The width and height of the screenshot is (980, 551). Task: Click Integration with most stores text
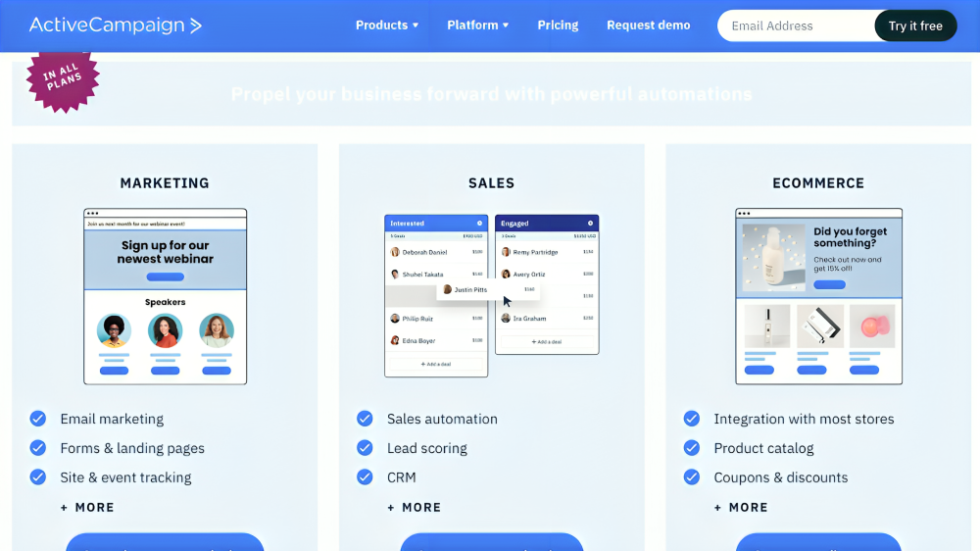pos(804,419)
